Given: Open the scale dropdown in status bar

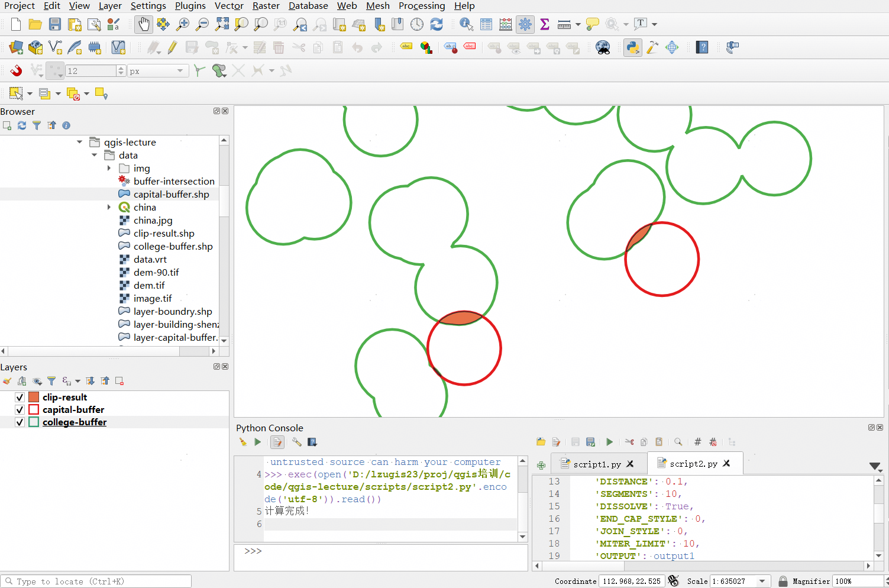Looking at the screenshot, I should (762, 581).
